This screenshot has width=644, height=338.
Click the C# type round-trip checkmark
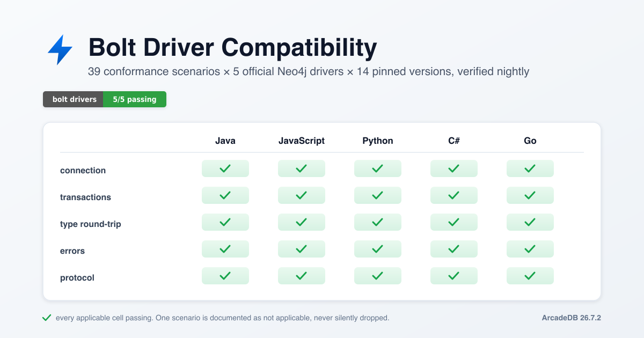point(454,222)
